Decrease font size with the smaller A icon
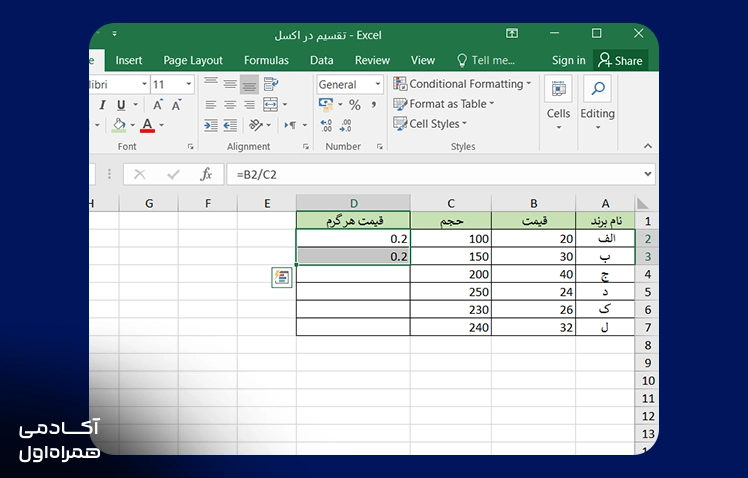Image resolution: width=748 pixels, height=478 pixels. (x=177, y=105)
